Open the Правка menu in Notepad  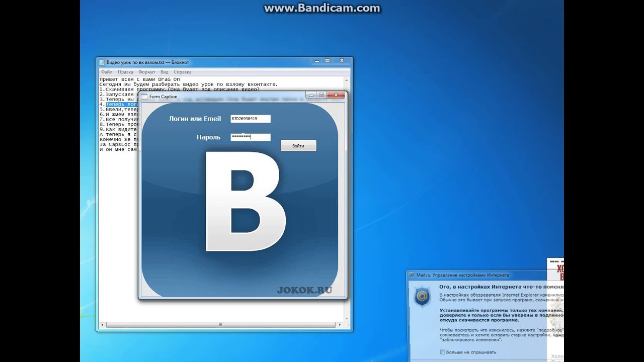coord(125,72)
